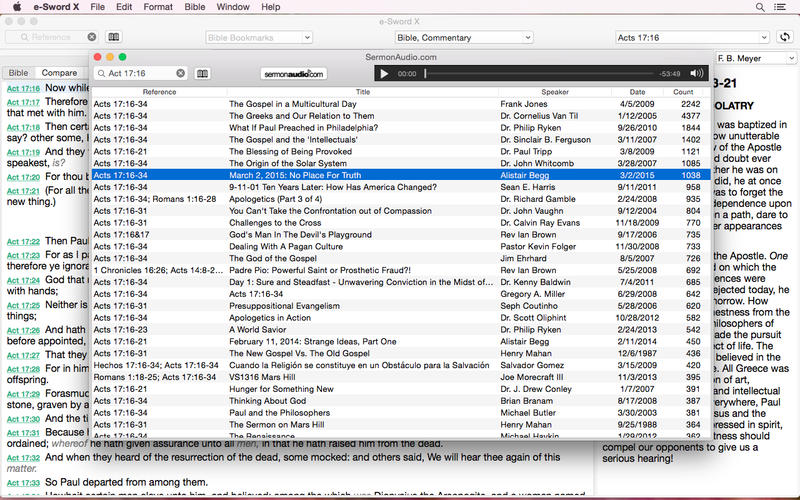Click the Act 17:22 verse link
Screen dimensions: 800x500
point(22,241)
